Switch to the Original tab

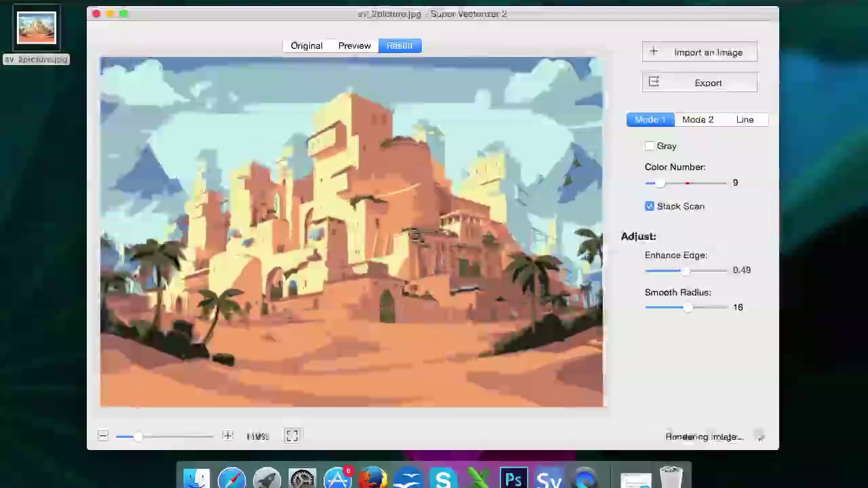[307, 45]
